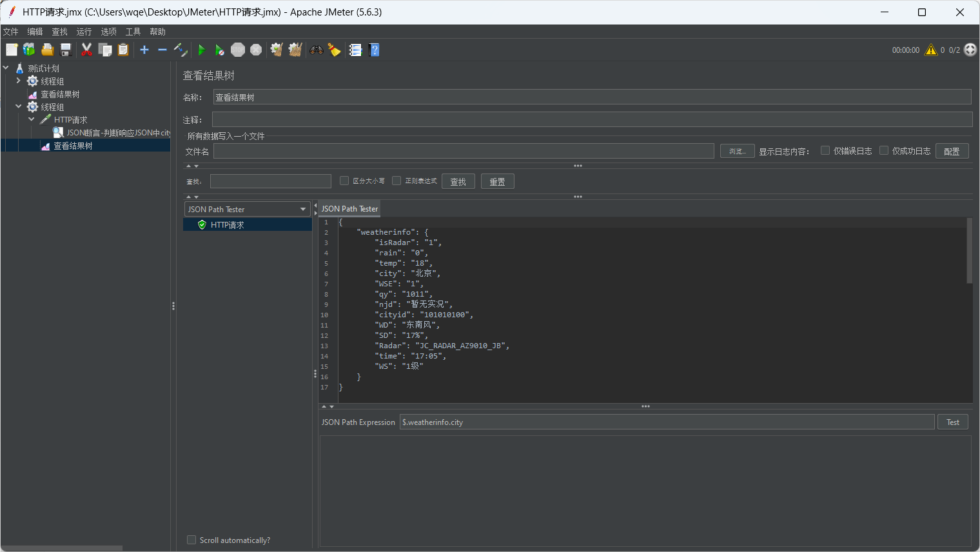Open the Templates icon in toolbar
This screenshot has height=552, width=980.
click(29, 50)
